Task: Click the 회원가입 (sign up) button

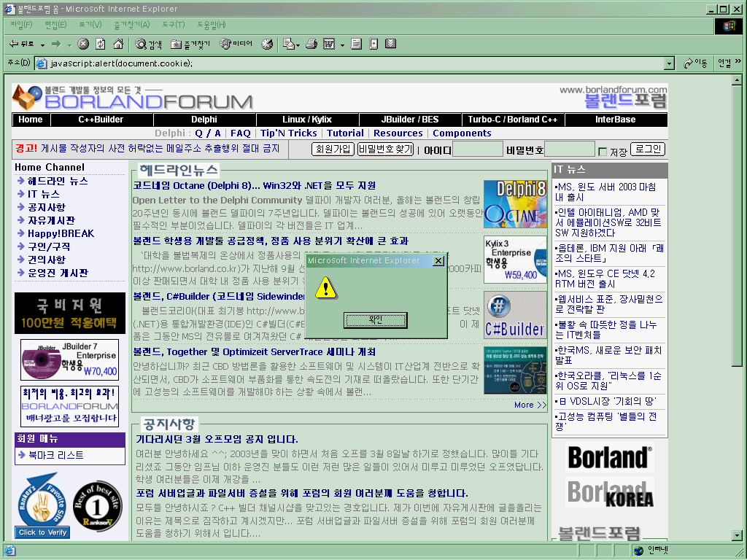Action: click(333, 149)
